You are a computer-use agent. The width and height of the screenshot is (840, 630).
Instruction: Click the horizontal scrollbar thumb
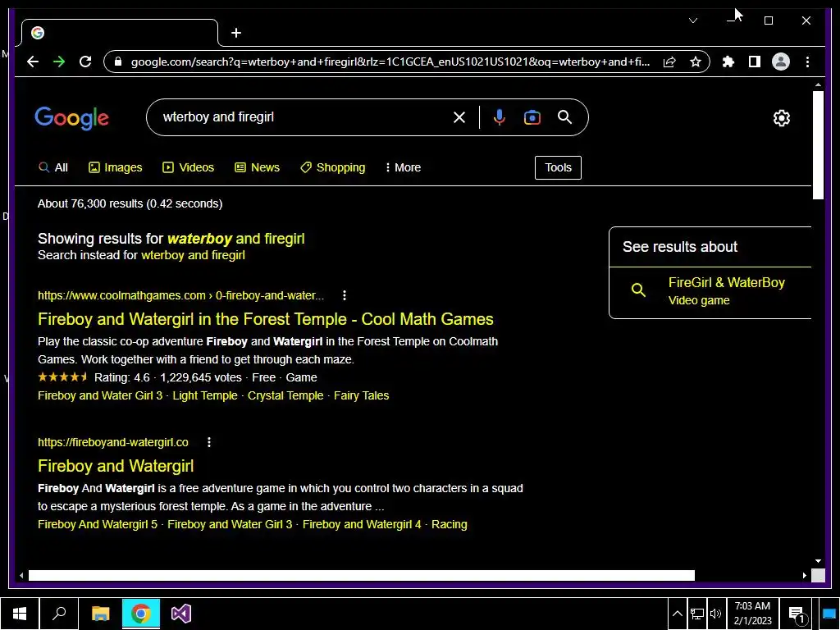click(362, 575)
